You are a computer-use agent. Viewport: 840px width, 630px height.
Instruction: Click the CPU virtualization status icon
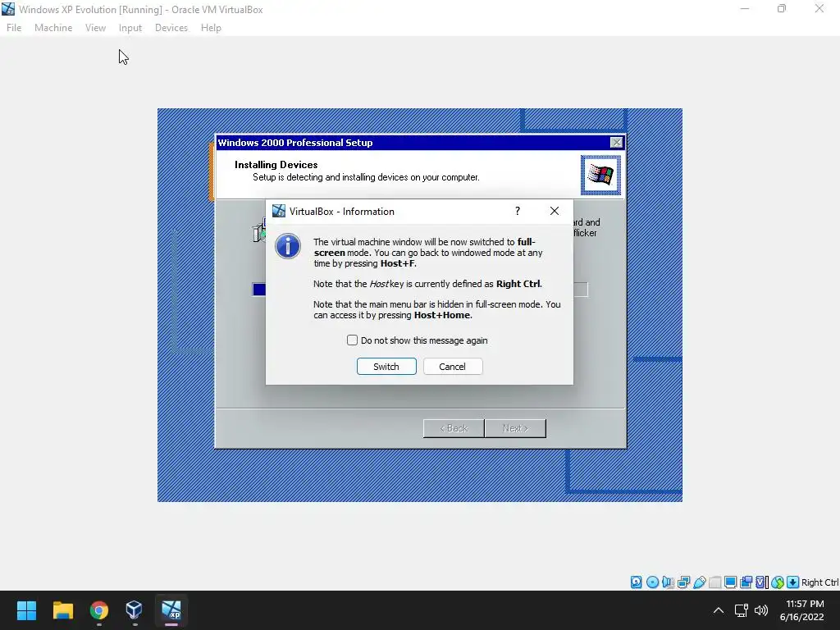[761, 582]
